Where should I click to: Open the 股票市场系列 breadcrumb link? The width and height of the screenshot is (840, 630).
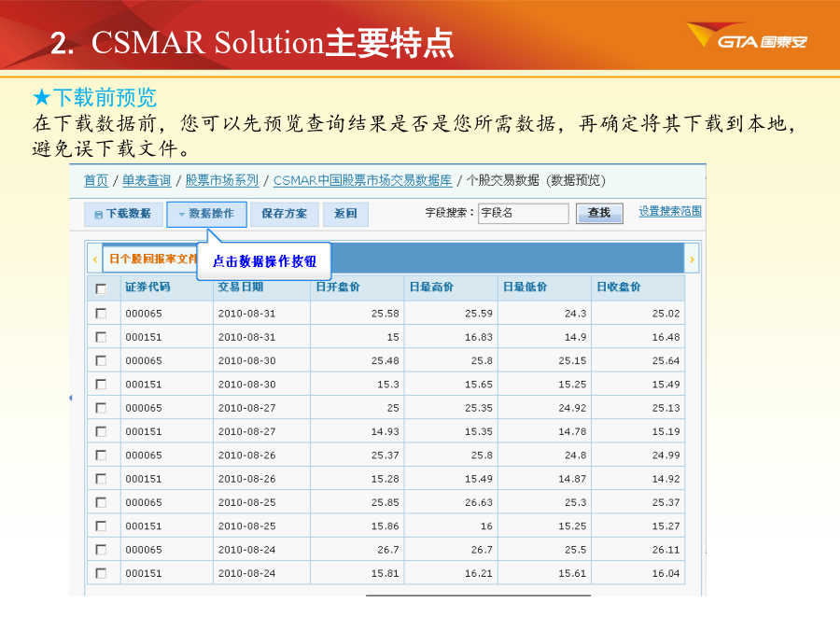click(x=222, y=180)
